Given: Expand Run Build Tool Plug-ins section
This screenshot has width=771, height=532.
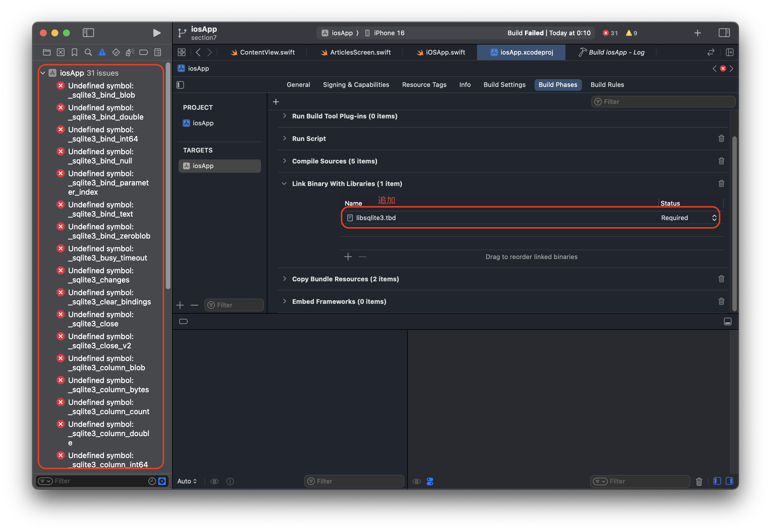Looking at the screenshot, I should [284, 116].
